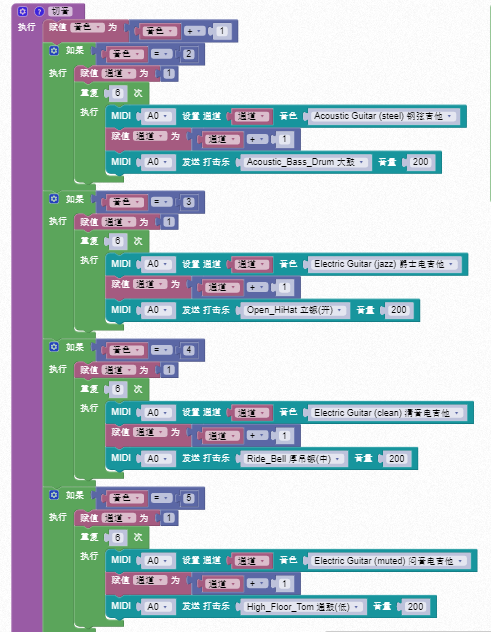The width and height of the screenshot is (491, 632).
Task: Open the gear mutator on the 如果 音色 = 5 block
Action: pos(54,495)
